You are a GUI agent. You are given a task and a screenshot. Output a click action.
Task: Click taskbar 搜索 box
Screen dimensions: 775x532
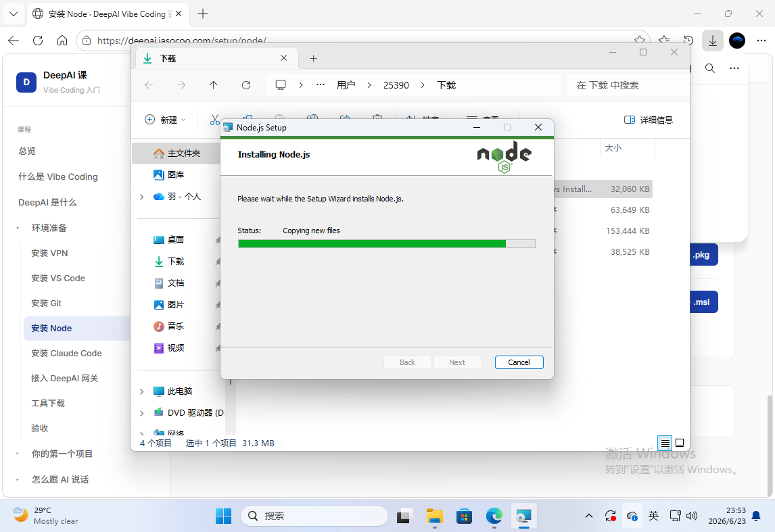point(314,516)
